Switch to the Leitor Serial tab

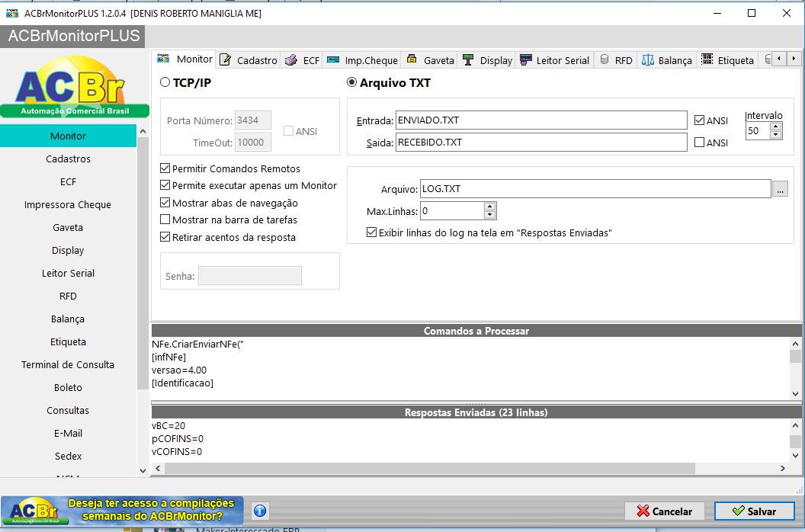point(554,60)
